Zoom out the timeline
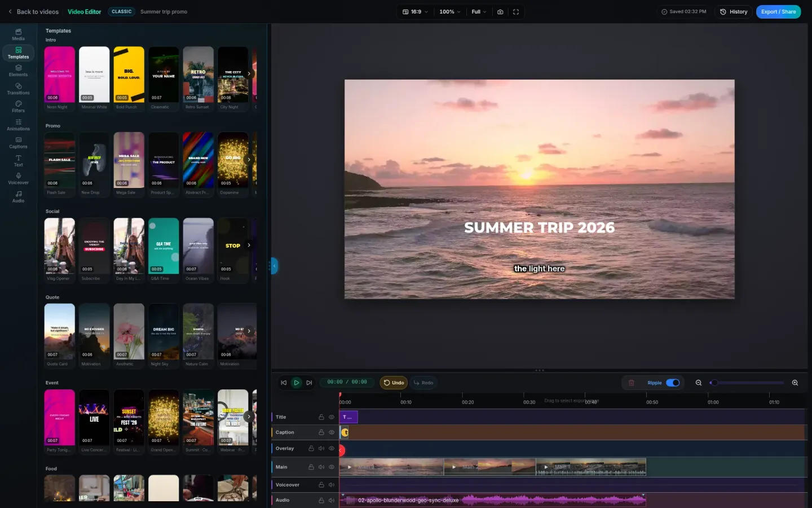Viewport: 812px width, 508px height. pyautogui.click(x=699, y=383)
